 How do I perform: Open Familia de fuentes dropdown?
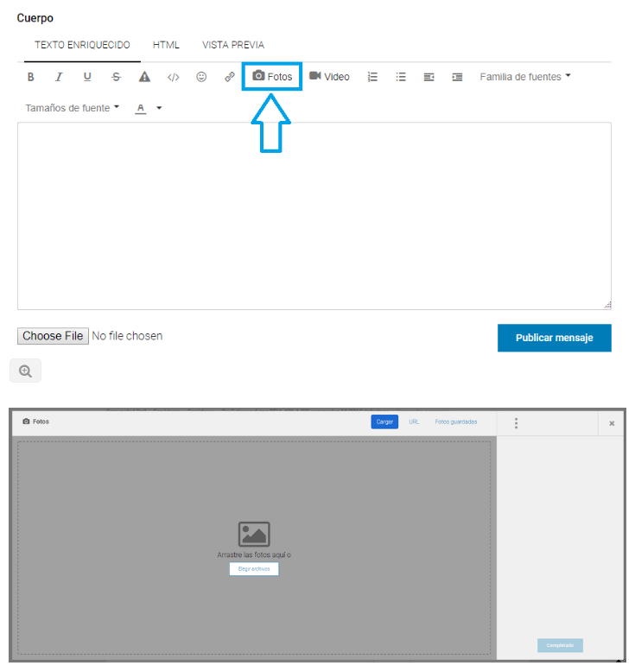point(525,77)
